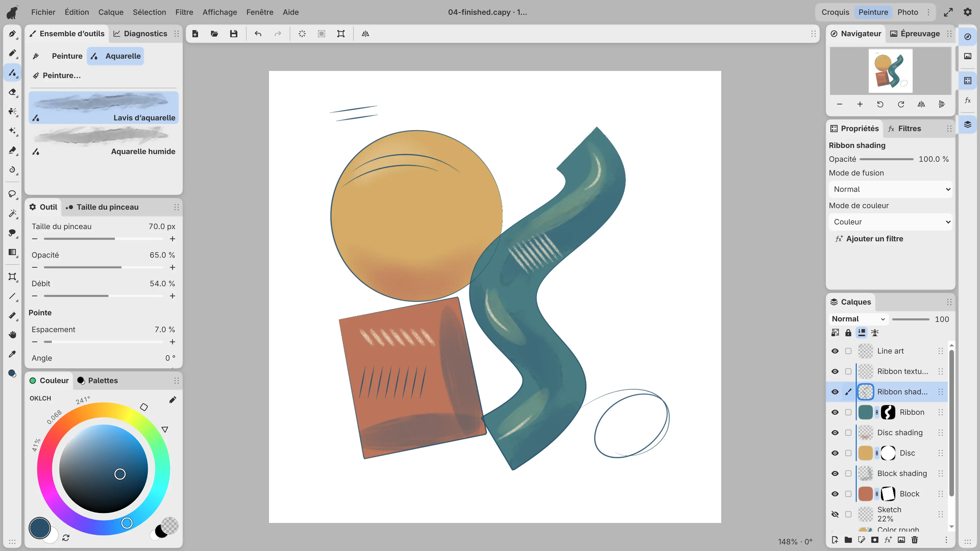Click the lock layer icon in Calques
This screenshot has height=551, width=980.
click(848, 333)
